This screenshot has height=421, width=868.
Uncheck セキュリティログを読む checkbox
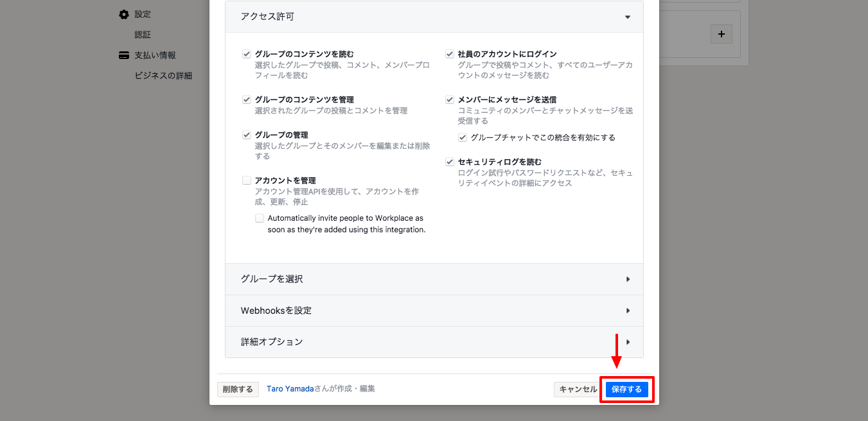pos(450,162)
